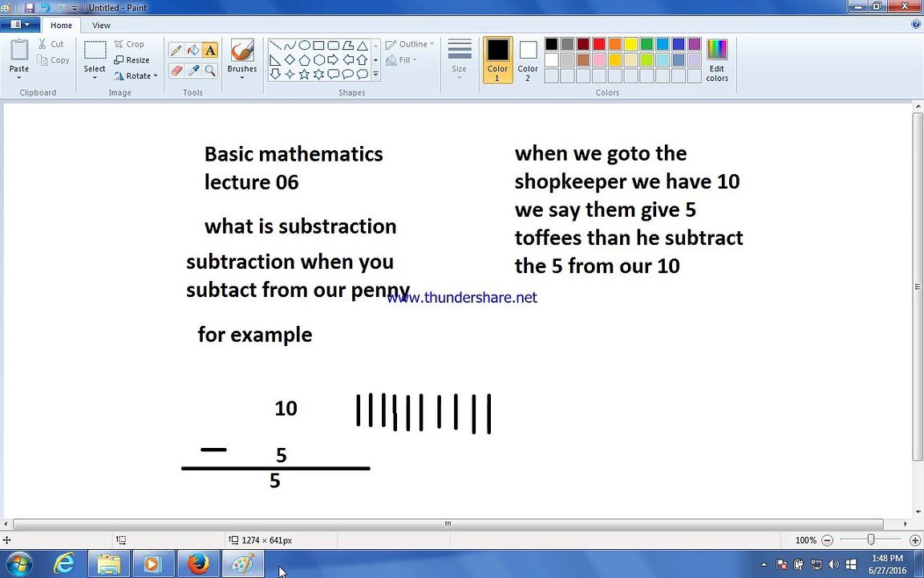Image resolution: width=924 pixels, height=578 pixels.
Task: Switch to the View ribbon tab
Action: tap(101, 26)
